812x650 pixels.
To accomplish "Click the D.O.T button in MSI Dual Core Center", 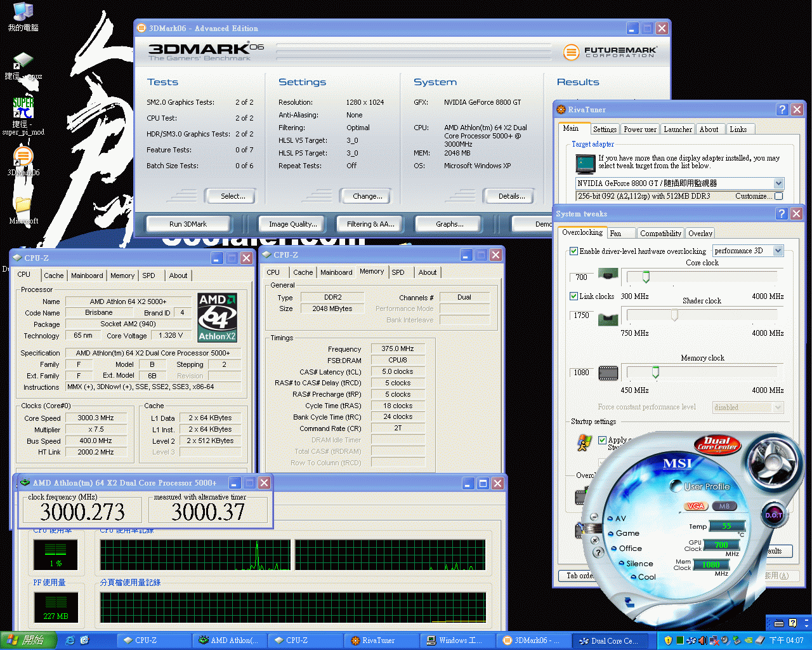I will (773, 515).
